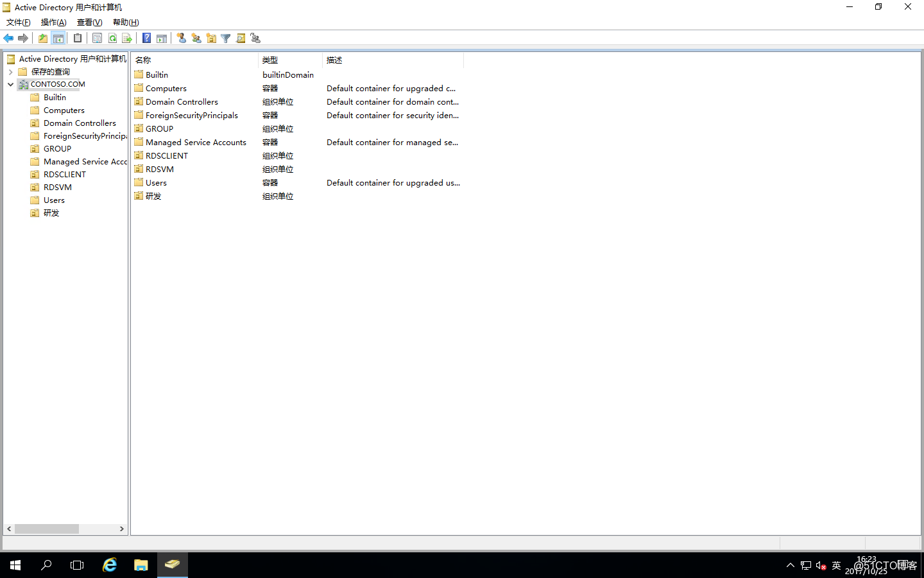The height and width of the screenshot is (578, 924).
Task: Click the filter funnel icon
Action: [226, 39]
